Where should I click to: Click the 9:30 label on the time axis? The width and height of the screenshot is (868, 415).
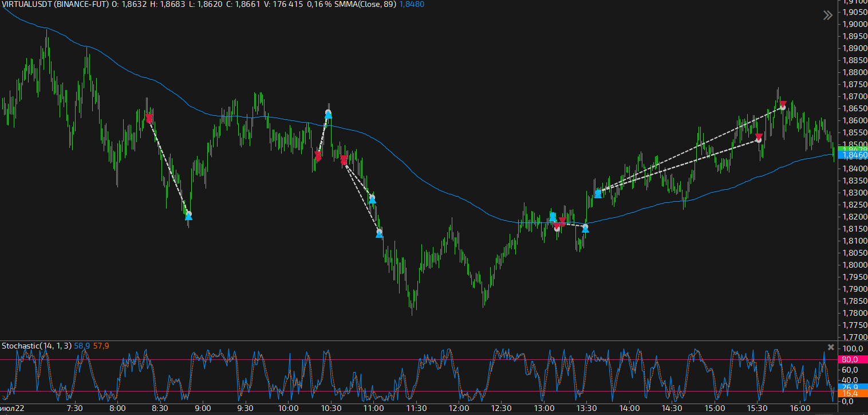pos(245,409)
